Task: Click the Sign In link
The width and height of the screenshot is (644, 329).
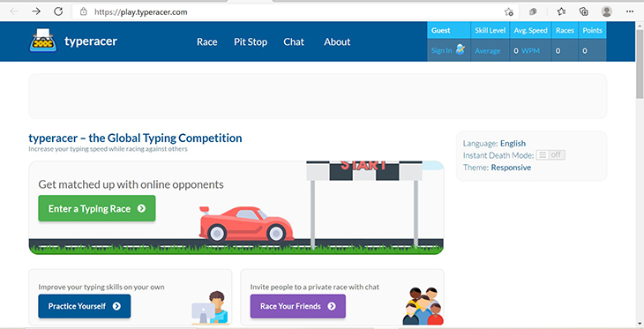Action: click(x=441, y=50)
